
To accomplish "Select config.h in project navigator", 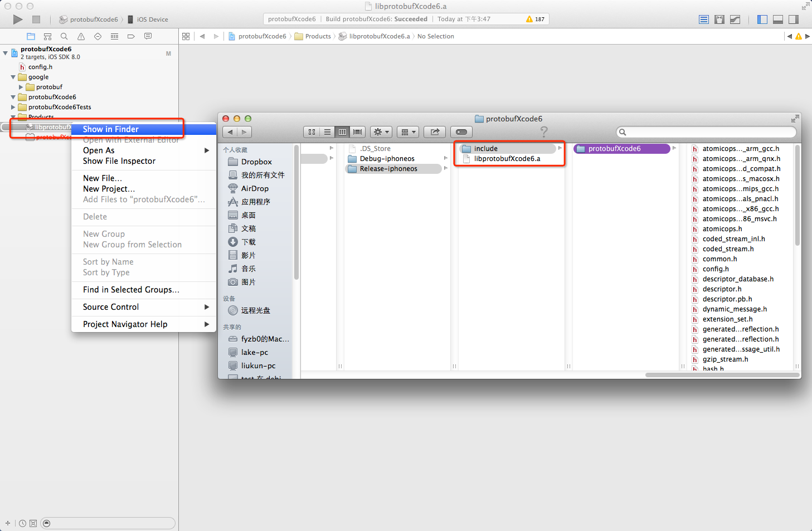I will 40,67.
